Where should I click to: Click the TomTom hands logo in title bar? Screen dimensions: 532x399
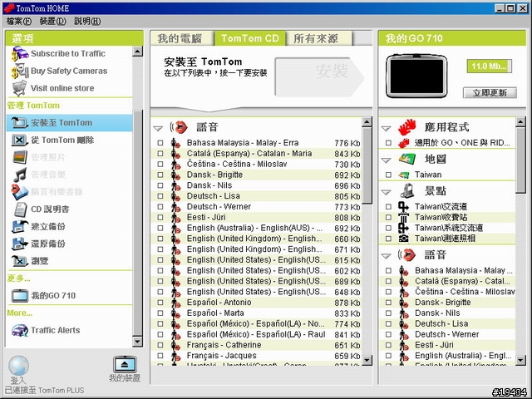point(9,7)
